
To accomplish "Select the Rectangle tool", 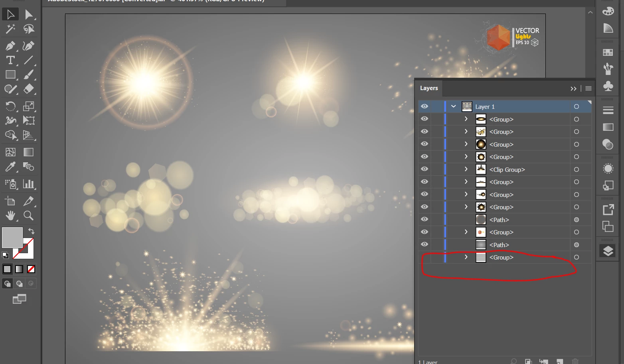I will [10, 75].
